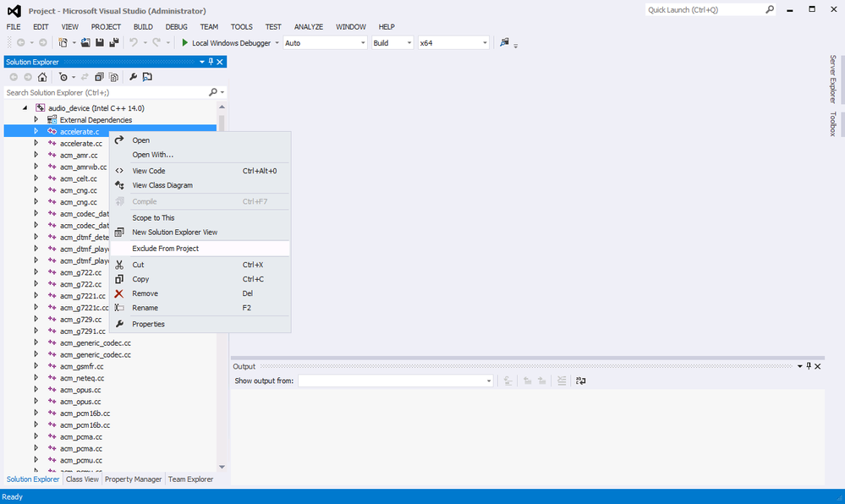Open the debugger target dropdown arrow
This screenshot has height=504, width=845.
(277, 42)
